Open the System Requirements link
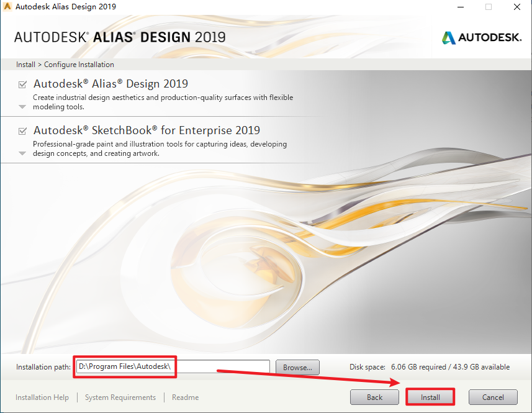The width and height of the screenshot is (532, 413). tap(120, 397)
